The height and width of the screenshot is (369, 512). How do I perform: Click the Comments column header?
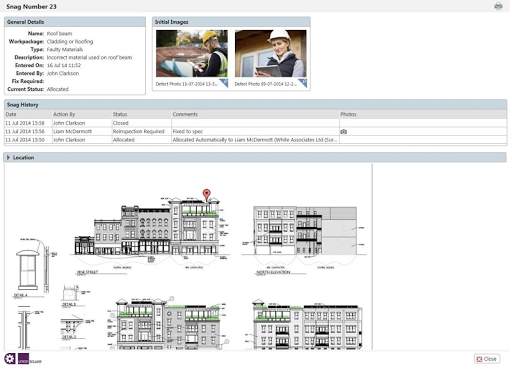[185, 114]
